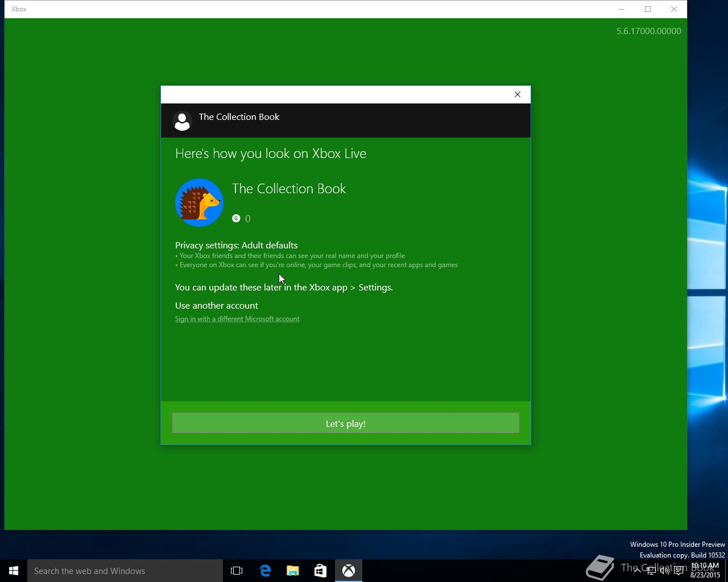Click the hedgehog gamerpic avatar
This screenshot has width=728, height=582.
click(x=199, y=203)
